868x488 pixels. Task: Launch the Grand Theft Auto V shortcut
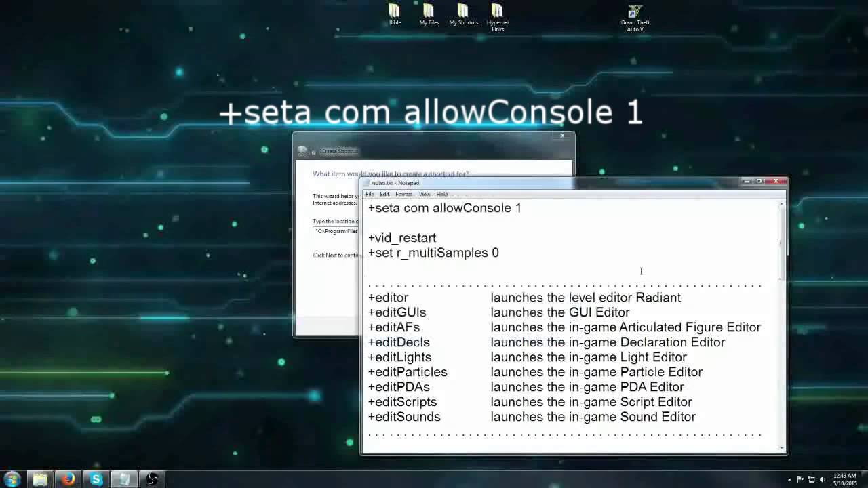click(x=635, y=18)
